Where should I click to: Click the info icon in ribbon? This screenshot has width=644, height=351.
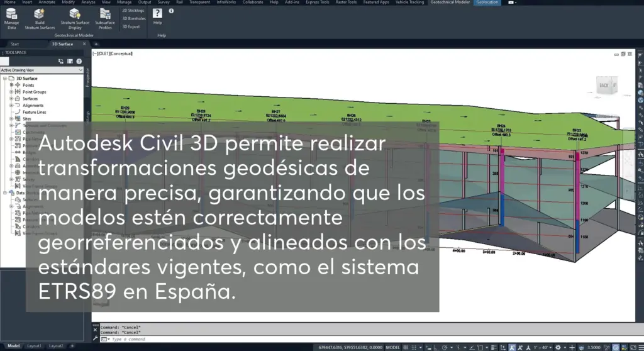coord(171,11)
